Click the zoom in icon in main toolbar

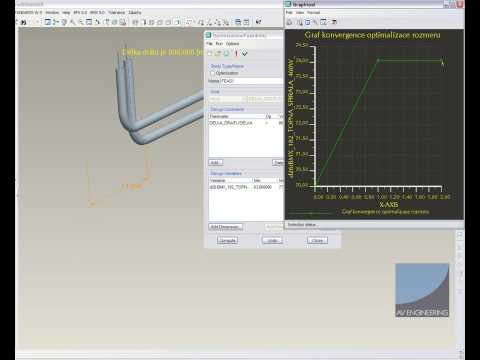(72, 22)
